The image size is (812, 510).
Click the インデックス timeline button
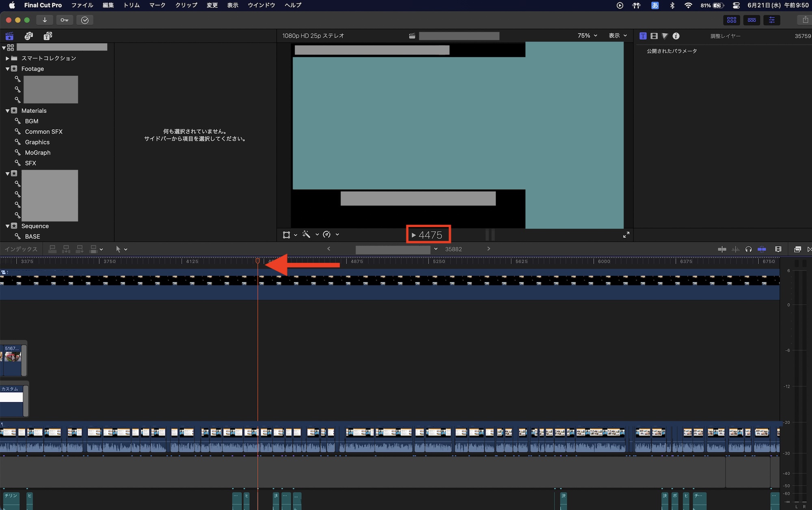tap(21, 249)
